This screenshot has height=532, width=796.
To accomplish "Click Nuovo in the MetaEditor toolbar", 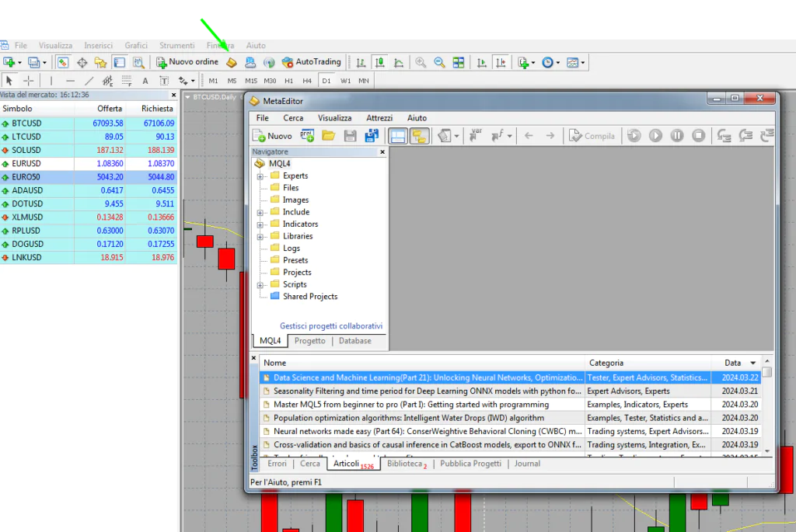I will 273,136.
